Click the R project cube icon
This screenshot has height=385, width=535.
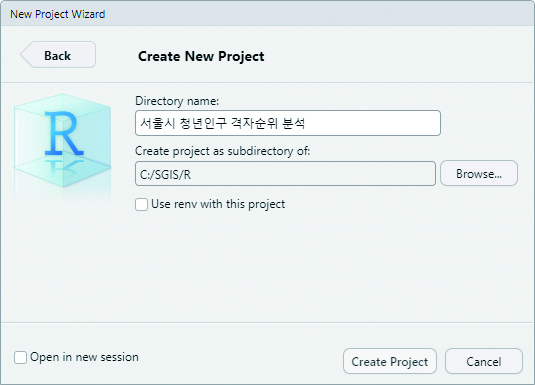point(62,141)
